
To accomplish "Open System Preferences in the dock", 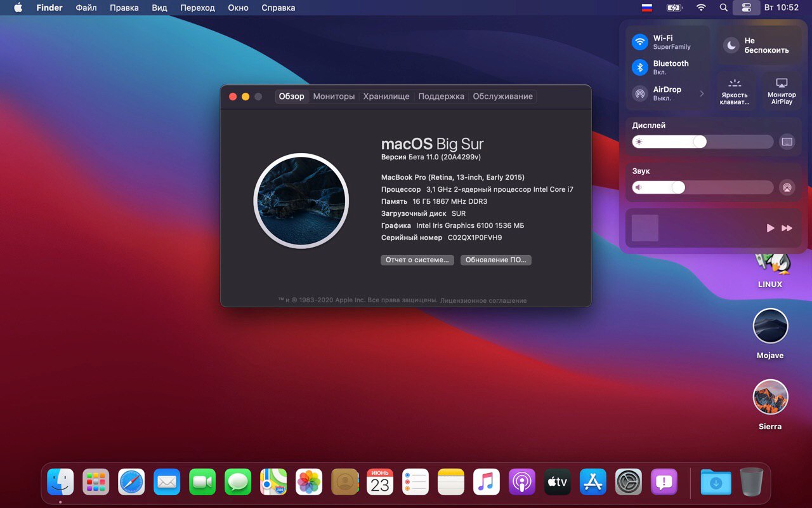I will [629, 483].
